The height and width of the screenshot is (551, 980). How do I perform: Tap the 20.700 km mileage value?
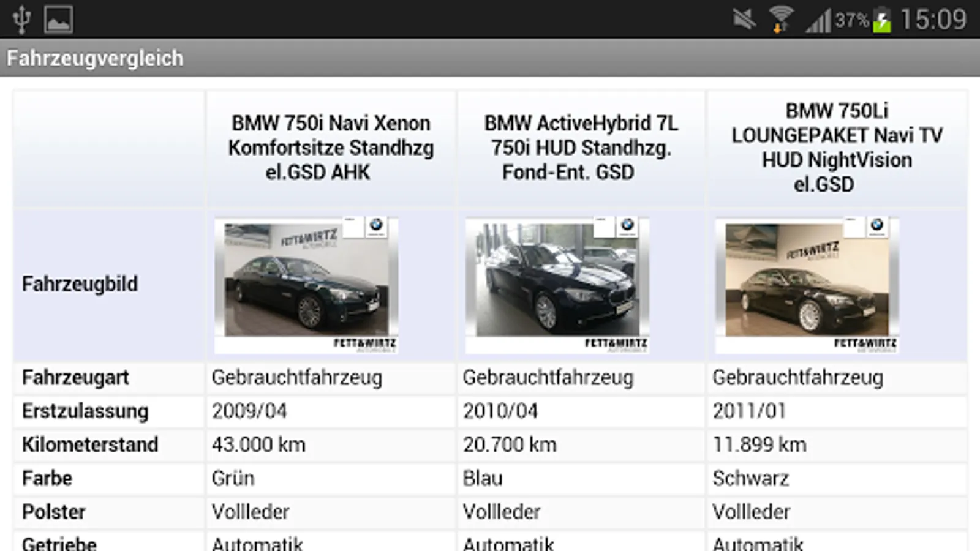coord(510,444)
